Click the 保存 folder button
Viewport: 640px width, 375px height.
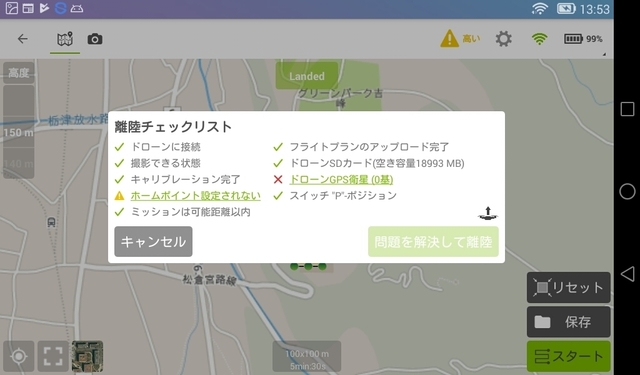click(569, 322)
